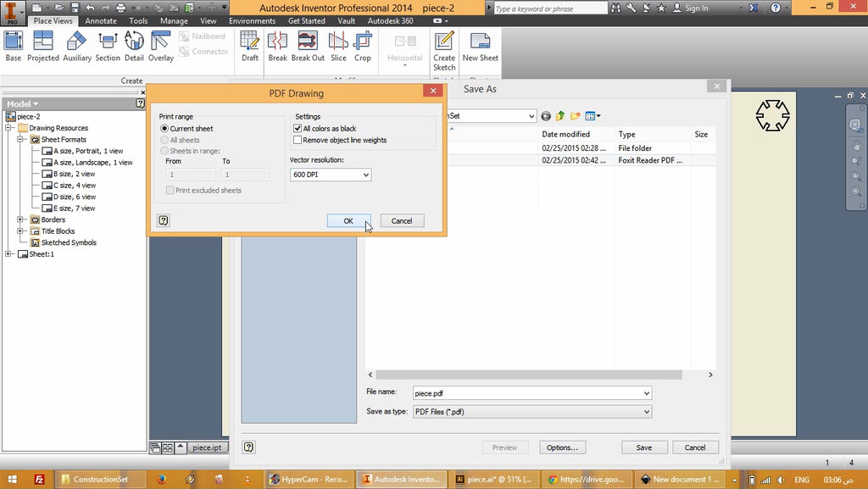
Task: Select the Base view tool
Action: tap(14, 47)
